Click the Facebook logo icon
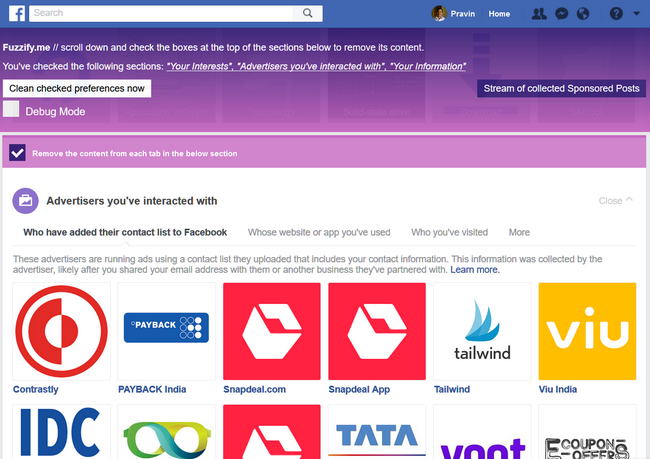This screenshot has height=459, width=650. (17, 14)
